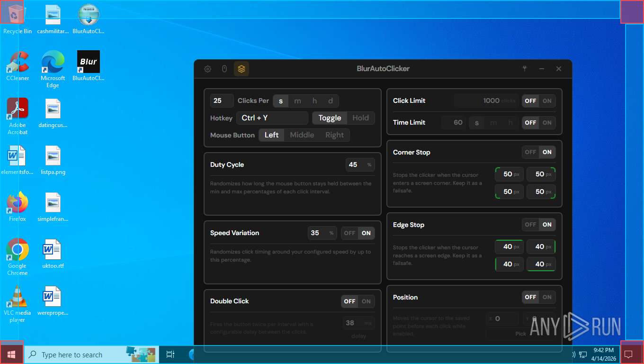The height and width of the screenshot is (364, 644).
Task: Select the Adobe Acrobat shortcut
Action: [18, 116]
